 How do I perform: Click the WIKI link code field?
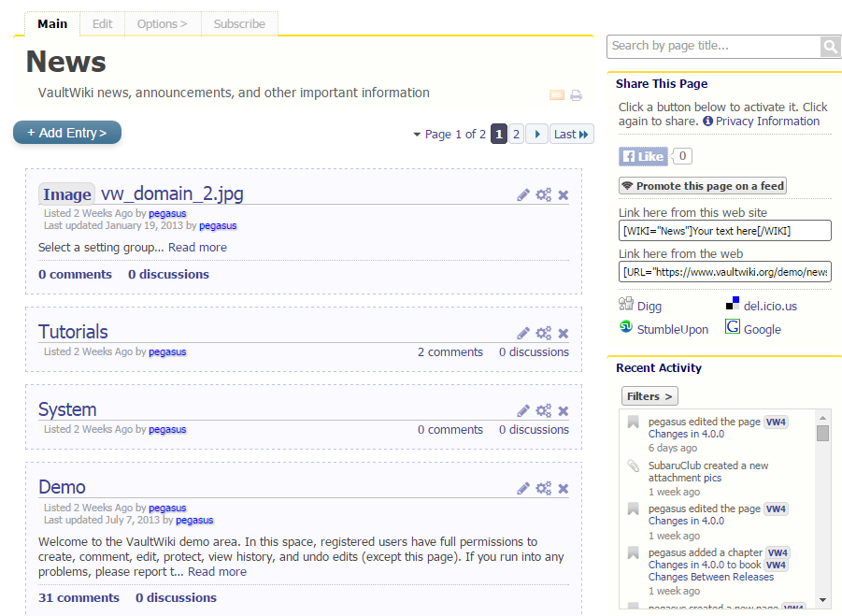click(x=725, y=231)
